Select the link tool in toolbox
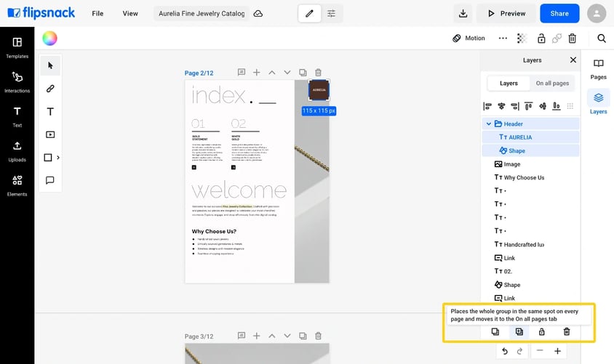Screen dimensions: 614x364 point(50,89)
